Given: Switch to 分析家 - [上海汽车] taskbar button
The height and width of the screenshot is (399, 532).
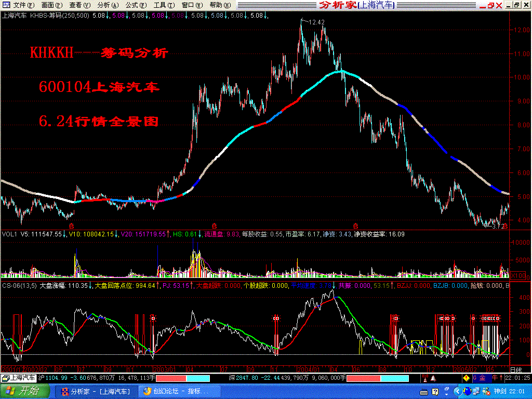Looking at the screenshot, I should click(x=96, y=392).
